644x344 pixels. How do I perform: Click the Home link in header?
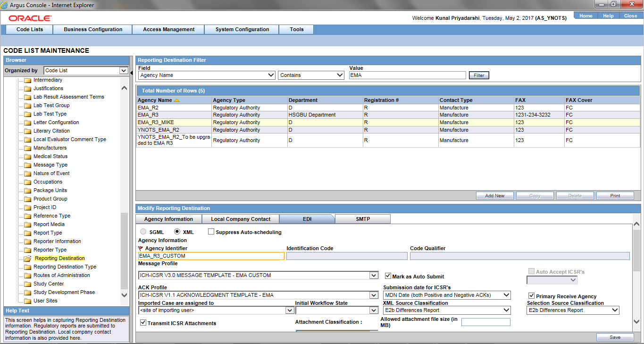(585, 16)
